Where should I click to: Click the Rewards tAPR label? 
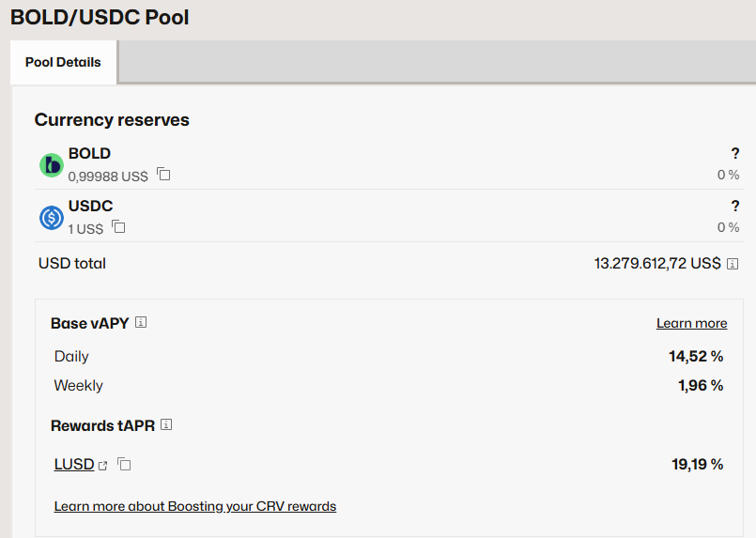point(102,425)
